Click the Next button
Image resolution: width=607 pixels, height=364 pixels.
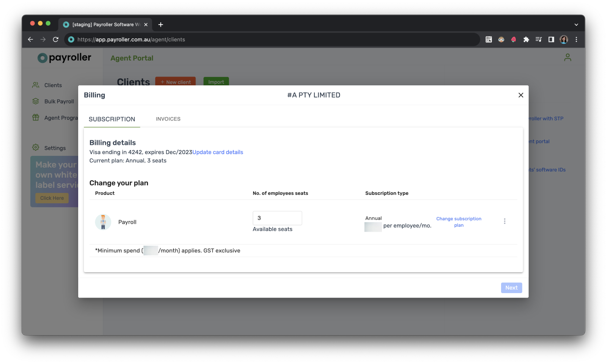511,288
